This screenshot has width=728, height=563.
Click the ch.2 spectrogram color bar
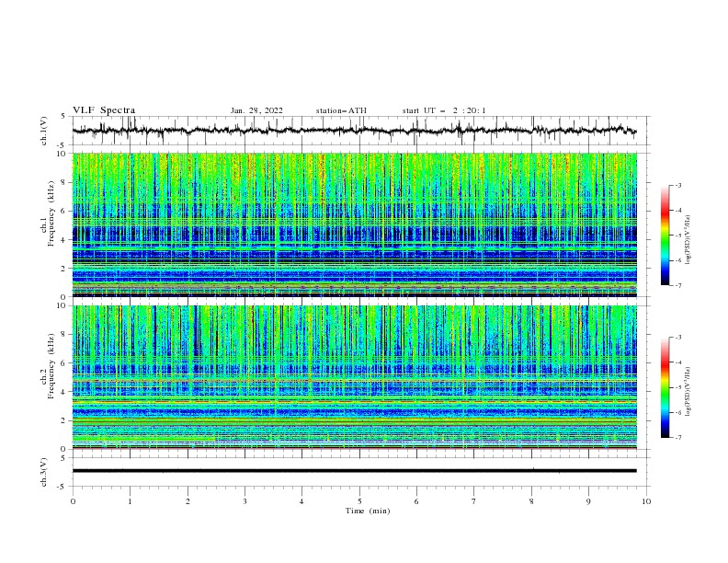(665, 387)
